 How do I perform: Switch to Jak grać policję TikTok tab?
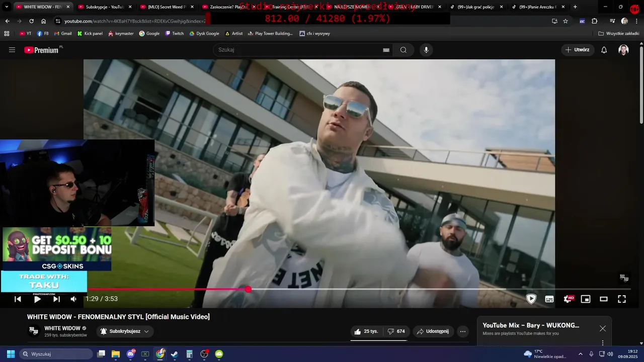click(476, 7)
